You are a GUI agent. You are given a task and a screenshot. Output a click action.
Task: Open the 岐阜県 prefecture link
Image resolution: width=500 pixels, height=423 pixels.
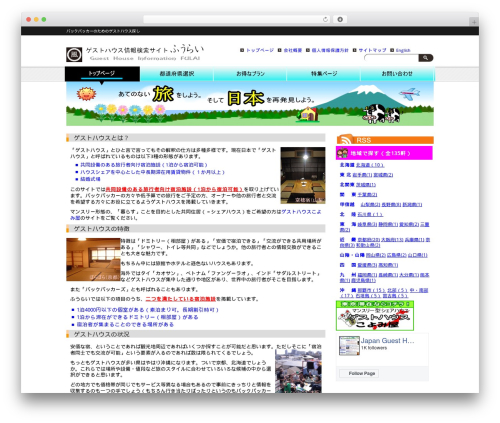(367, 225)
